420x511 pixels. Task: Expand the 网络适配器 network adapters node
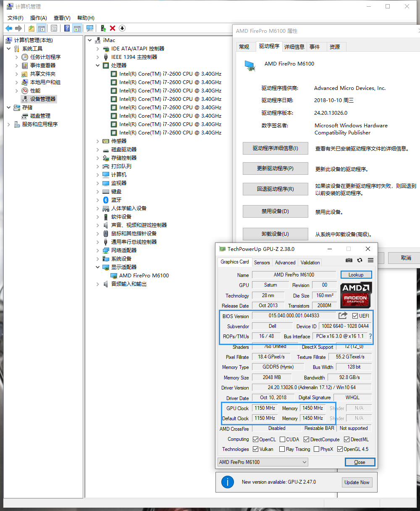coord(97,250)
